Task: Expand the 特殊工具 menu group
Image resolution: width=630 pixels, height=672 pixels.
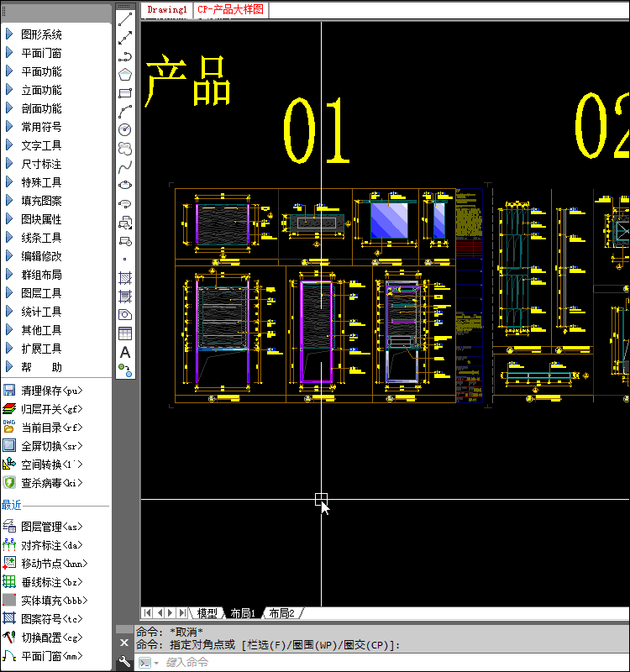Action: tap(34, 182)
